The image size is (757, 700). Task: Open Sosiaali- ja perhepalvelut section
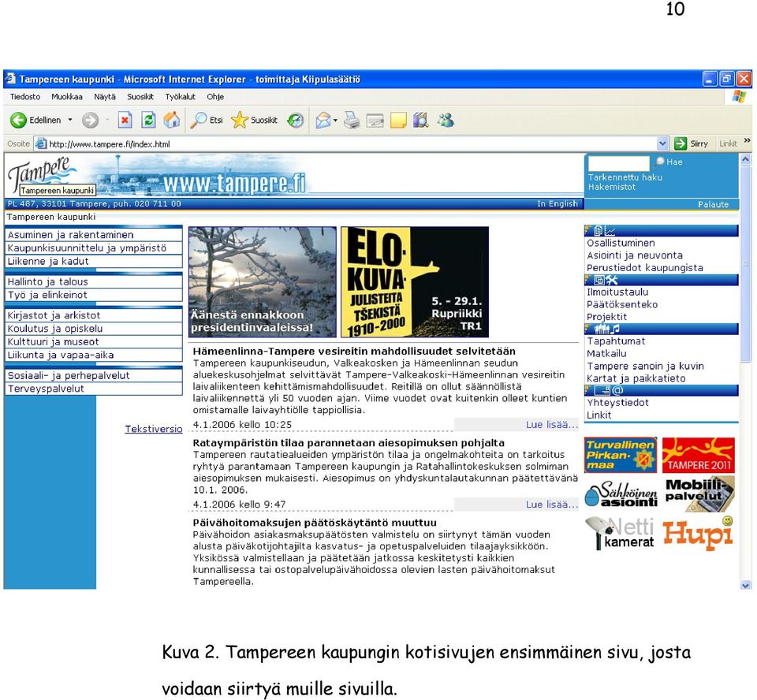94,375
